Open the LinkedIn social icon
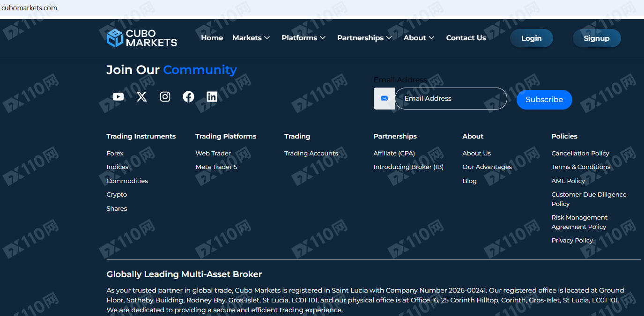The image size is (644, 316). [x=212, y=97]
